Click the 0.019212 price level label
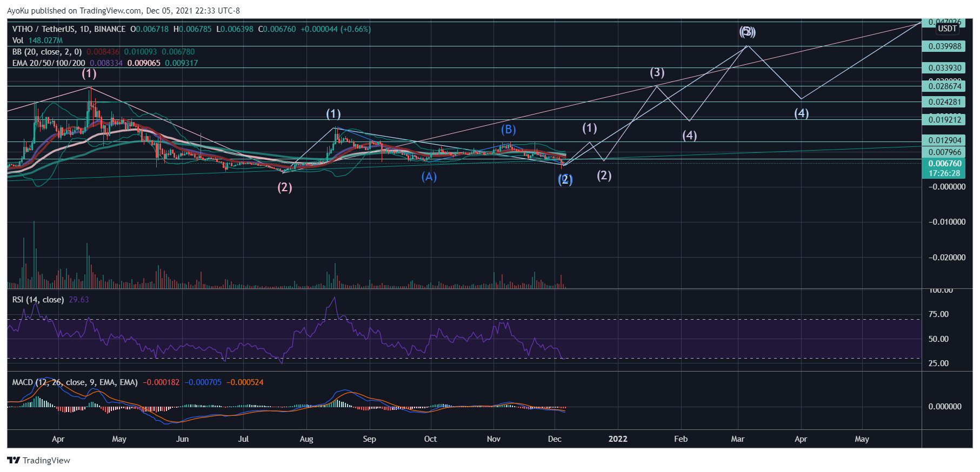The image size is (980, 472). [x=944, y=120]
